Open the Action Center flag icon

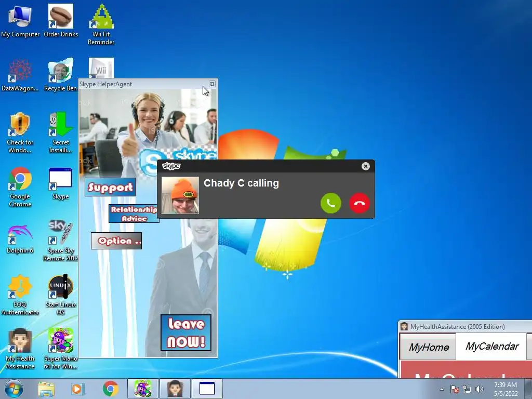(x=454, y=389)
